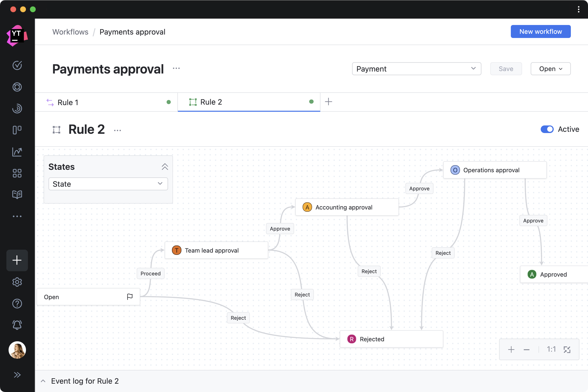
Task: Collapse the States panel
Action: click(x=165, y=167)
